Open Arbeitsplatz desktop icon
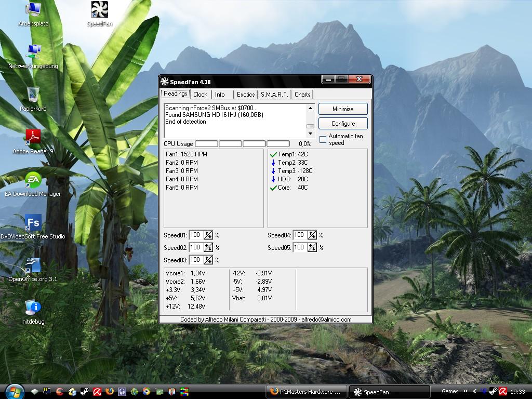Screen dimensions: 532x399 pos(33,14)
